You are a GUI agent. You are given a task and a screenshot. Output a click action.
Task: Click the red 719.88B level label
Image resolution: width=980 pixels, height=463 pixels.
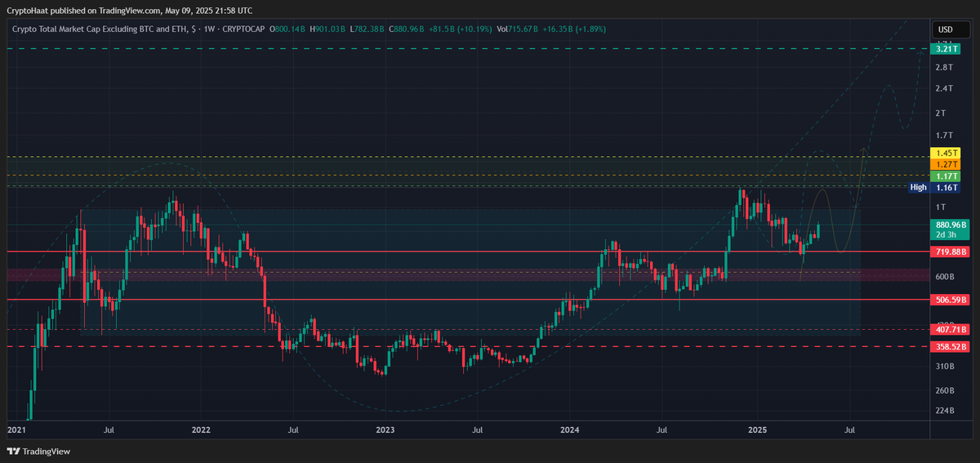951,253
